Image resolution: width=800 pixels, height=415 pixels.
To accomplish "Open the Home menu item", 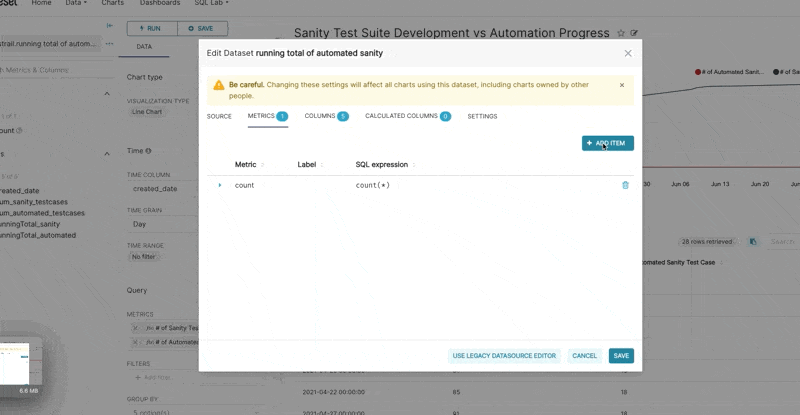I will point(41,3).
